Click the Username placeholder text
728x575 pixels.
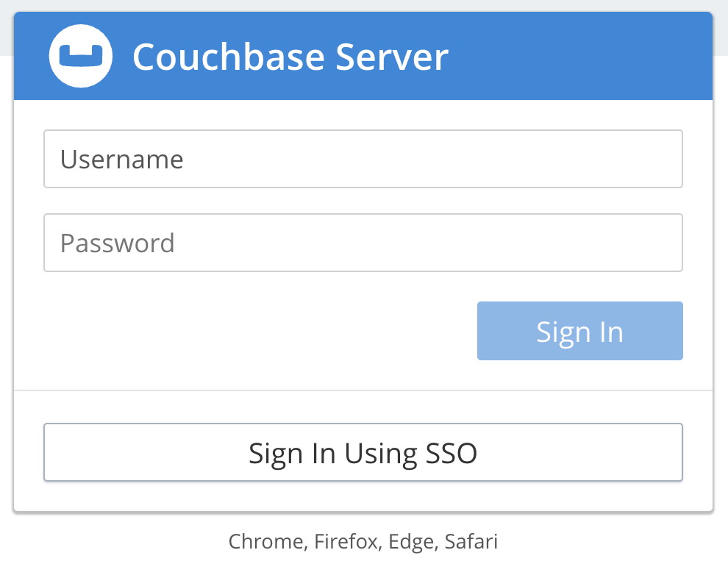click(121, 160)
